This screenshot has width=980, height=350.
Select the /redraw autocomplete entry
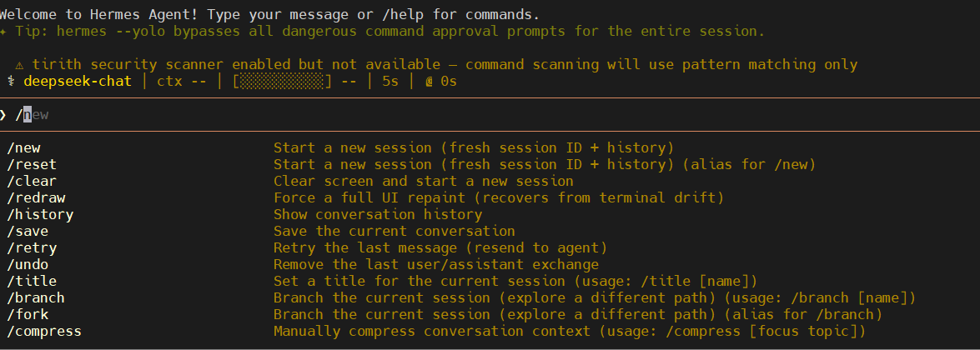36,197
